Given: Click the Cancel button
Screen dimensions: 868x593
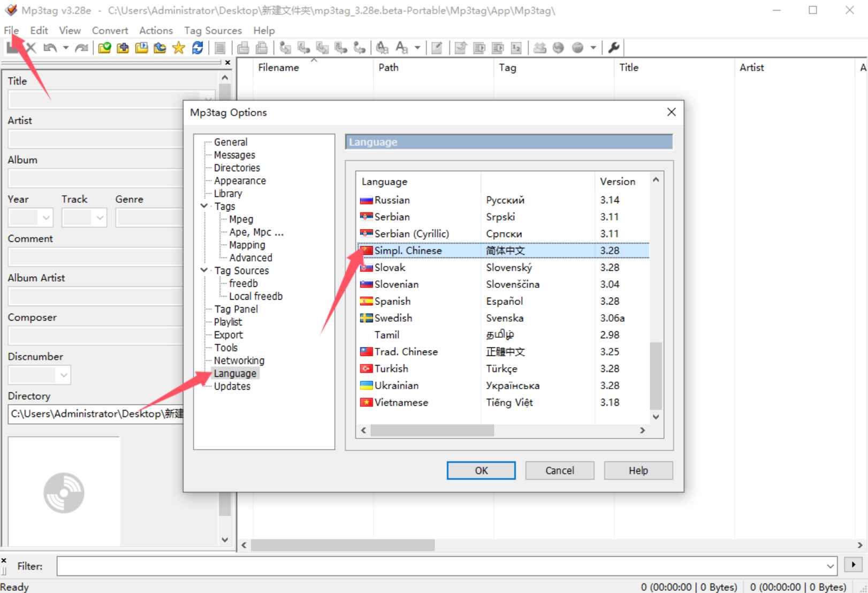Looking at the screenshot, I should pos(559,470).
